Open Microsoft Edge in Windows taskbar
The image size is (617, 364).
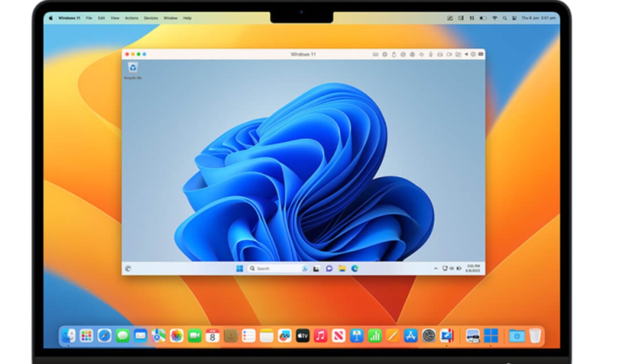tap(355, 269)
